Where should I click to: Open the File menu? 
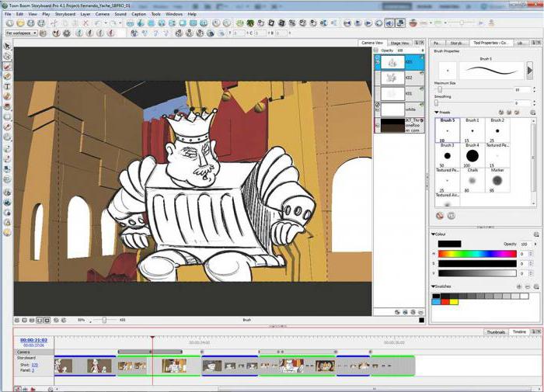point(8,14)
